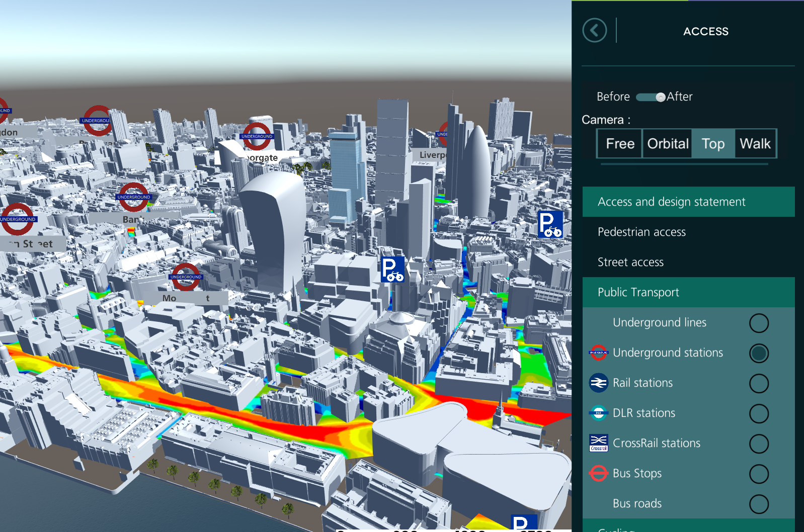Click the central cycle parking sign

[392, 269]
